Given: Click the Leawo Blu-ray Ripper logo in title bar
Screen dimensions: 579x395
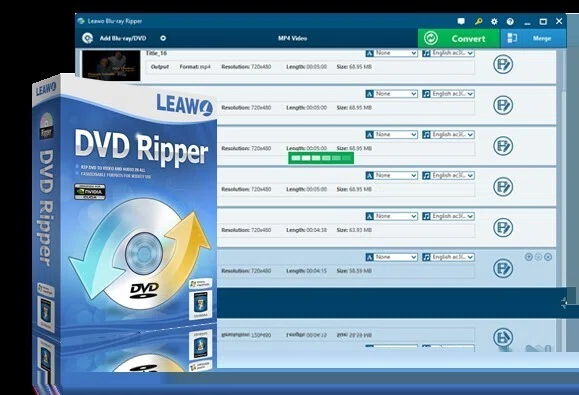Looking at the screenshot, I should point(81,21).
